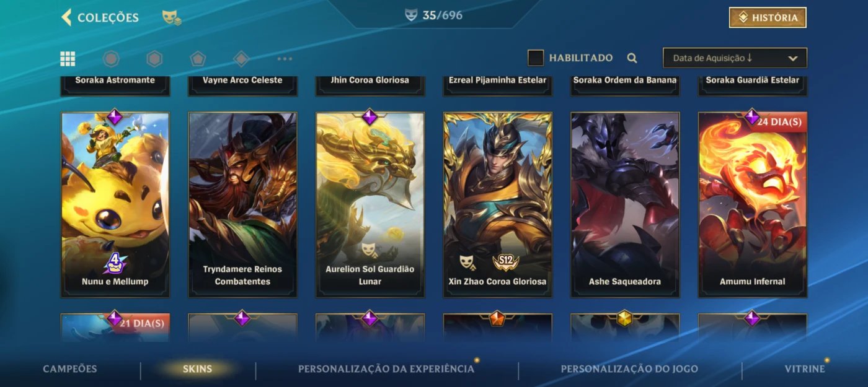Switch to Personalização da Experiência tab
868x387 pixels.
(x=386, y=369)
